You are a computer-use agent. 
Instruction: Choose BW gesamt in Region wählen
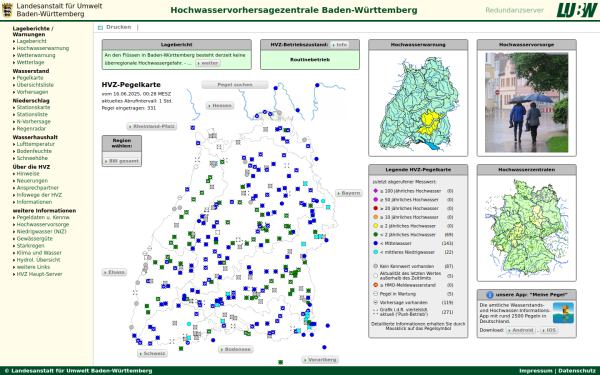click(122, 161)
